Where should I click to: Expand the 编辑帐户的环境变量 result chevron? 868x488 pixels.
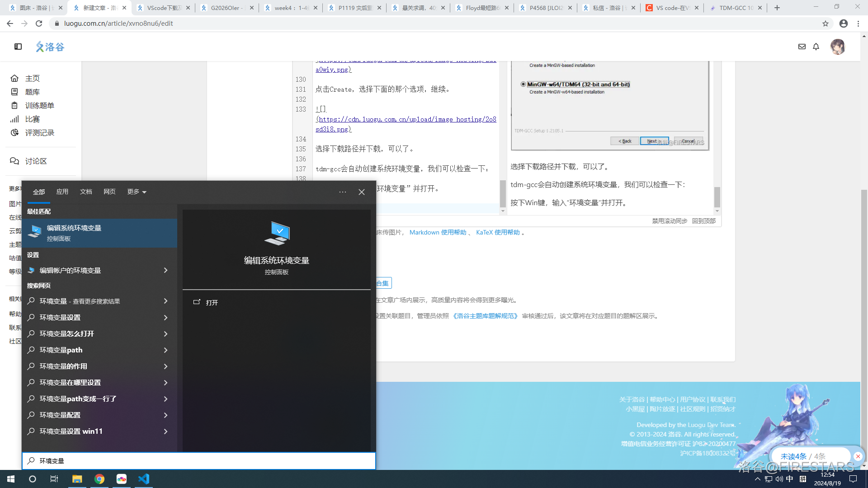coord(165,270)
